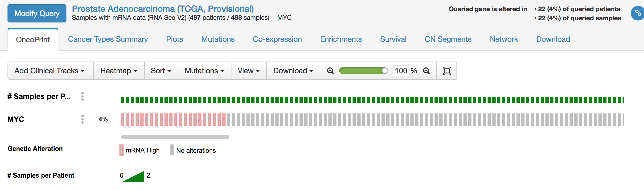Select the fit-OncoPrint-to-screen icon
The image size is (644, 191).
click(x=447, y=71)
